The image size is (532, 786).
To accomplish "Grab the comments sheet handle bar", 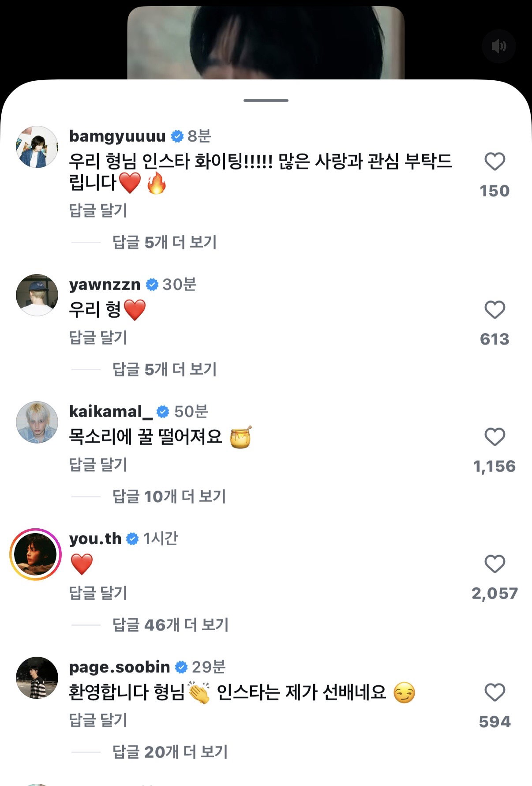I will (x=266, y=101).
